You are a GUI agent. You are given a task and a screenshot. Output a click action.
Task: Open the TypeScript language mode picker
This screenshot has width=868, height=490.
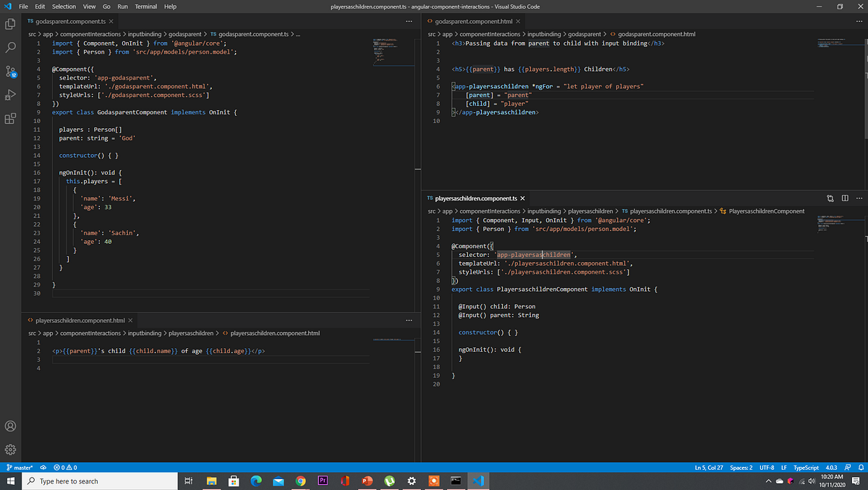pyautogui.click(x=805, y=468)
